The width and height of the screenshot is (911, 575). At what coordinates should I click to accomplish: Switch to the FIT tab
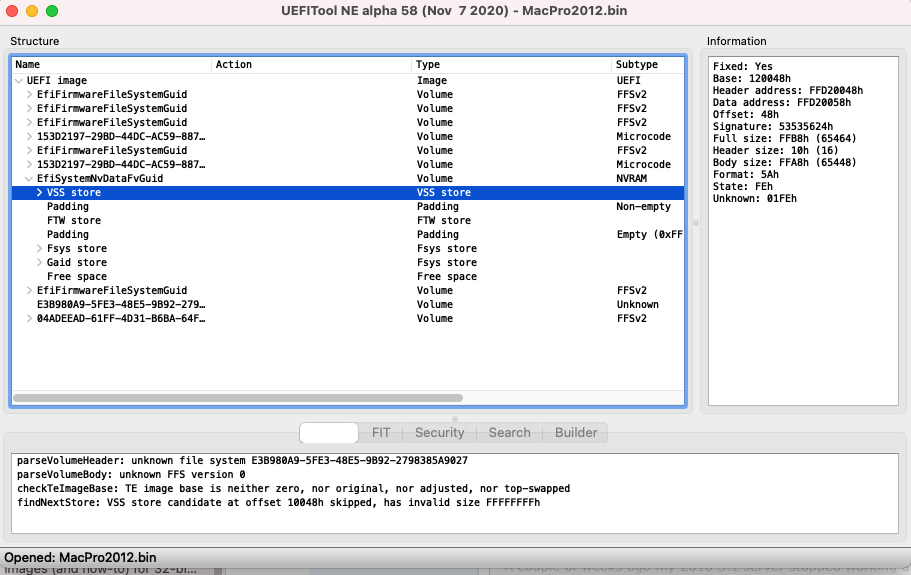pyautogui.click(x=381, y=433)
